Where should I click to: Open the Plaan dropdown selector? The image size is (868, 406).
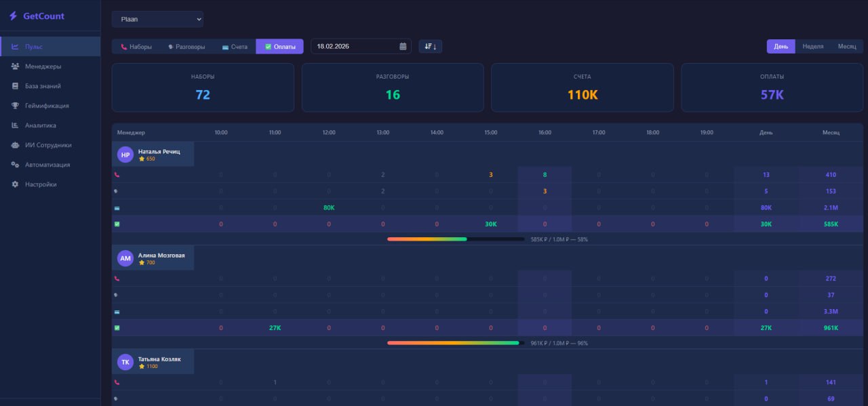coord(157,20)
